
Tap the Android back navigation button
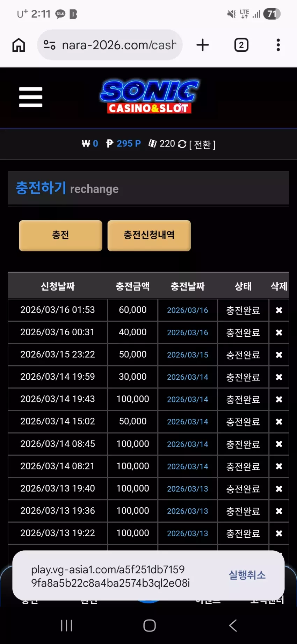[233, 625]
